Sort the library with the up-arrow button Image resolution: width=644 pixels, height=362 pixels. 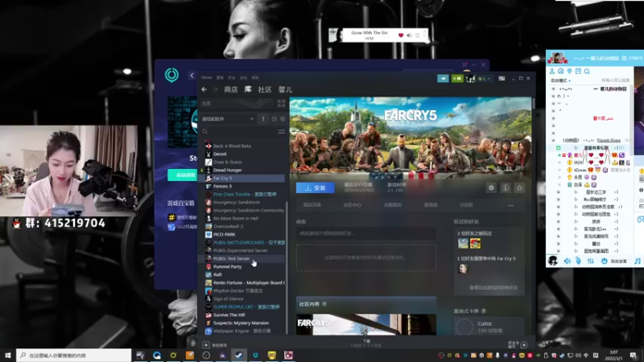point(263,119)
